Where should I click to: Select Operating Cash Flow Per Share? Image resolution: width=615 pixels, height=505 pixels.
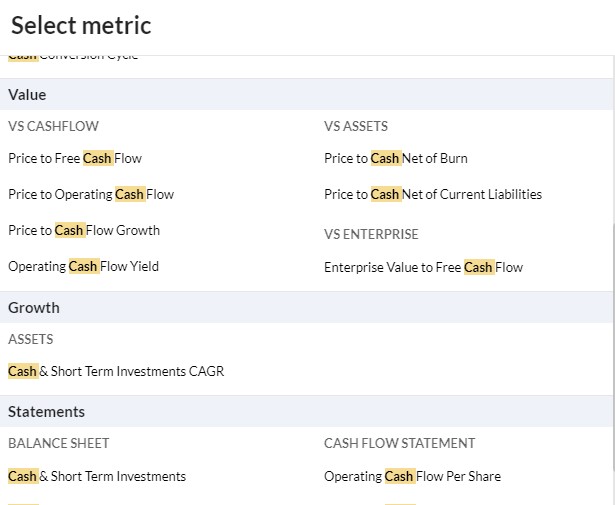point(413,476)
